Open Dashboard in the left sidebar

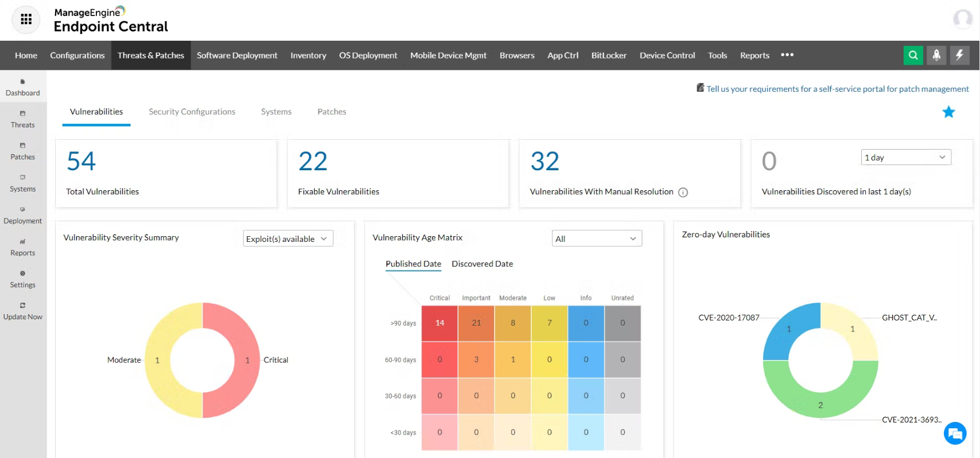click(23, 87)
